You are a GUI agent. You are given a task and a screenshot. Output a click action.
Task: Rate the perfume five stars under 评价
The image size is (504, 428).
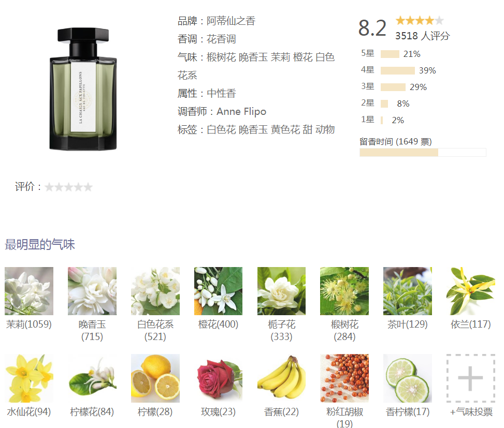pyautogui.click(x=88, y=187)
